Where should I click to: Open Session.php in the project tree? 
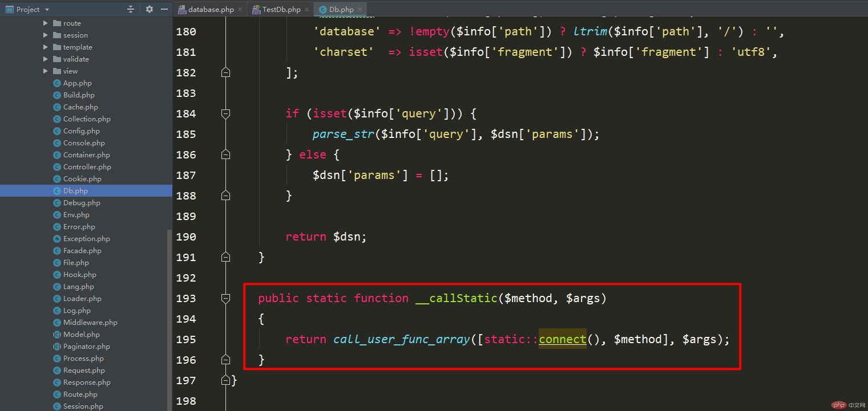83,406
